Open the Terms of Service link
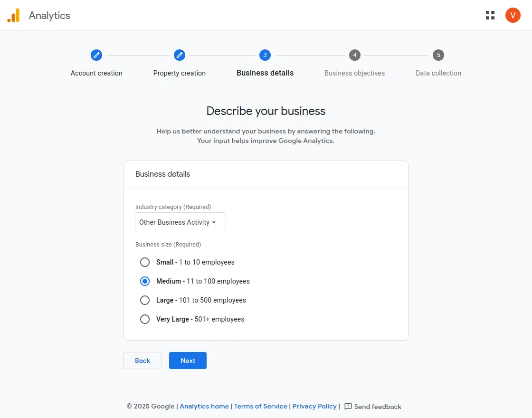This screenshot has height=418, width=532. 260,406
